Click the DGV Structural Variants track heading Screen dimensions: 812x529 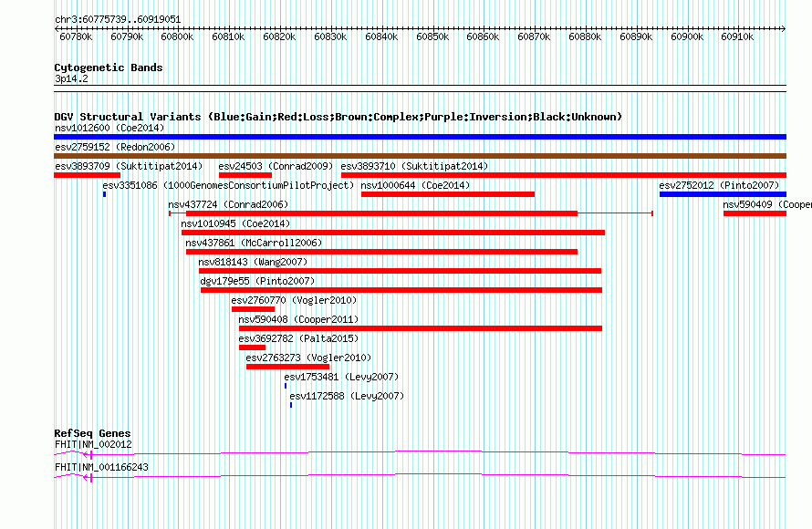(338, 117)
